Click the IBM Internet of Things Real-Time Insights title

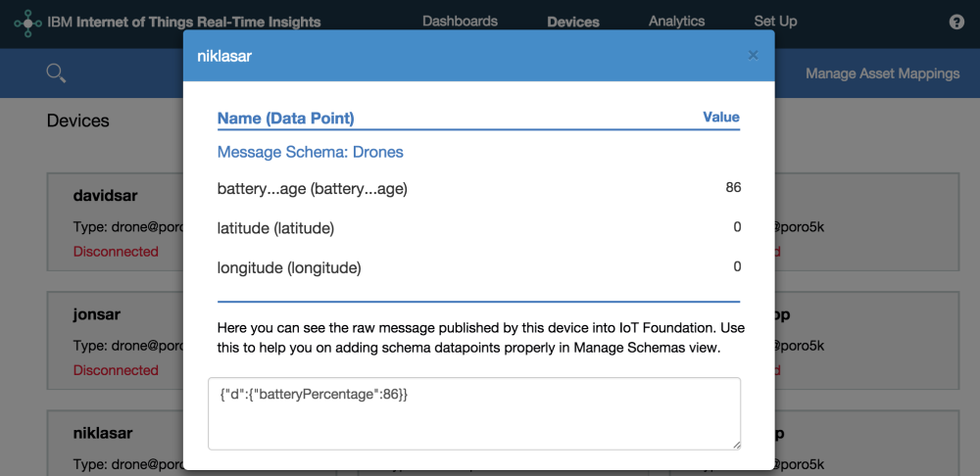pos(184,23)
